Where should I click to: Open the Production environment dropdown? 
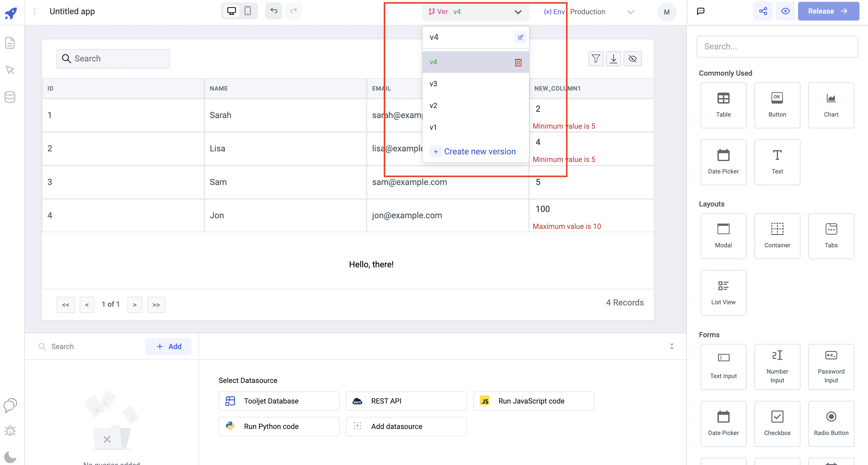631,12
